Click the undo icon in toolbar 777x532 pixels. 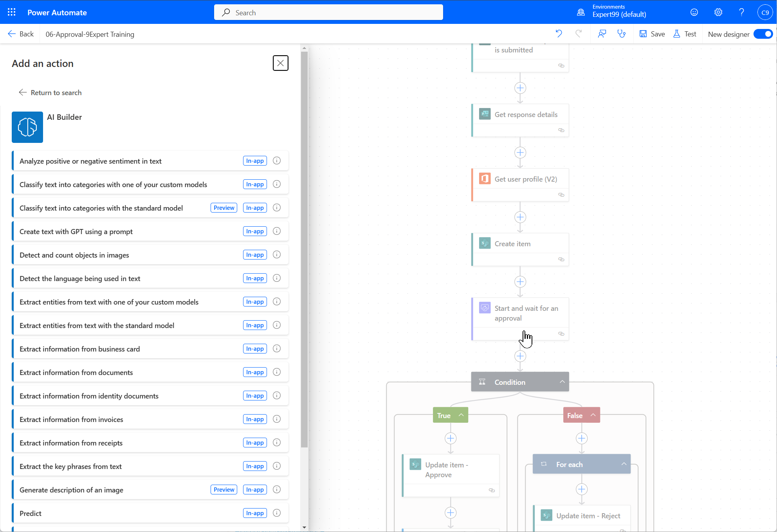[x=559, y=34]
